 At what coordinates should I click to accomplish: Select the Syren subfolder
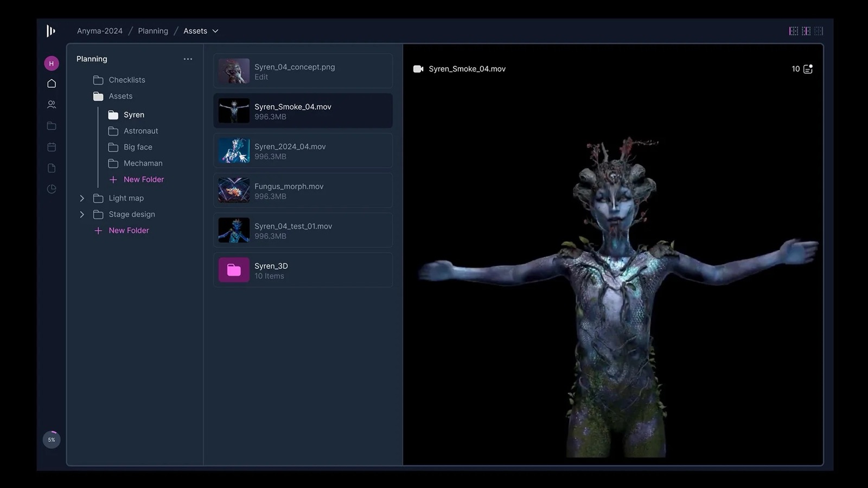click(x=126, y=115)
